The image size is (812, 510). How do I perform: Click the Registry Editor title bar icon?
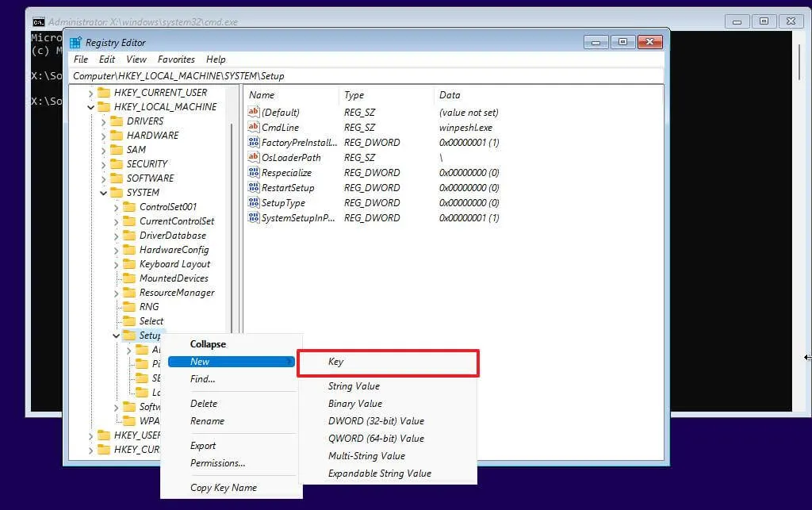75,42
